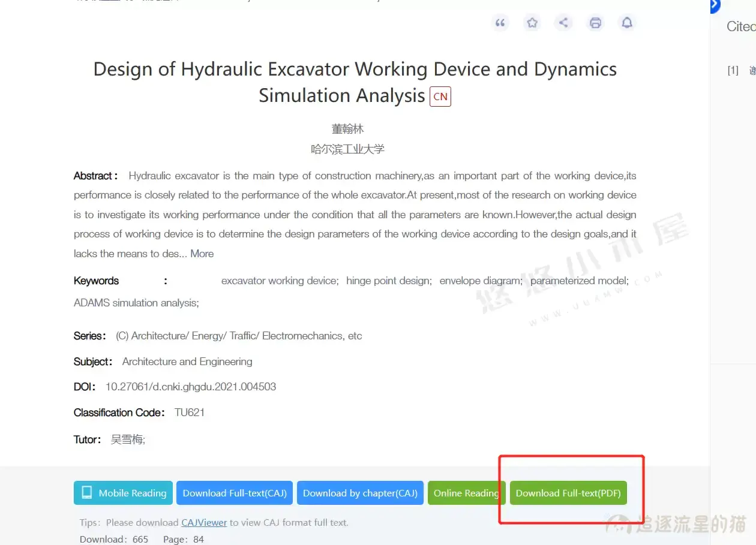Open institution 哈尔滨工业大学 link
Image resolution: width=756 pixels, height=545 pixels.
(x=347, y=149)
